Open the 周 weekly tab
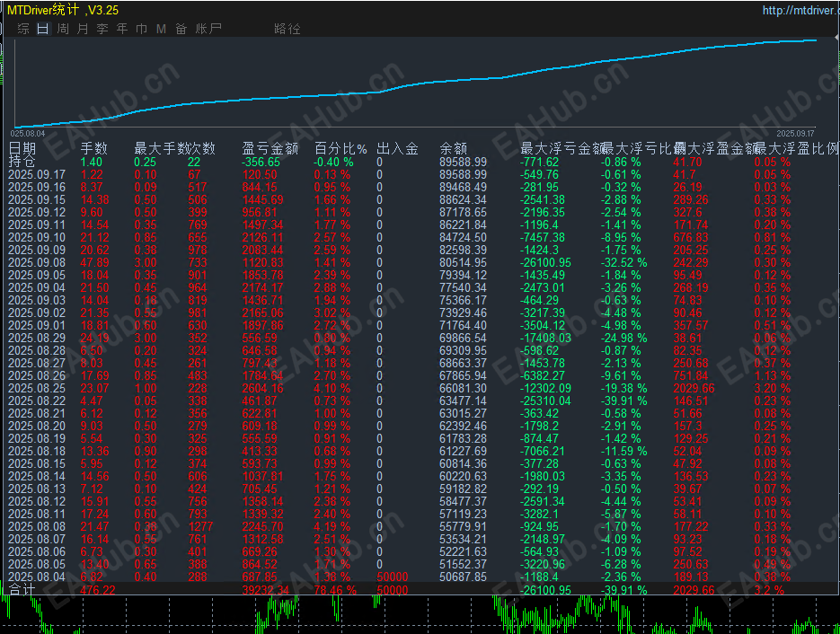 pos(63,29)
